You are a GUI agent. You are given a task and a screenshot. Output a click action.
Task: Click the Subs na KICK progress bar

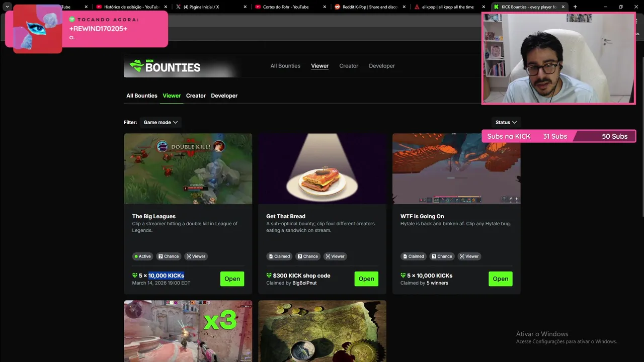click(x=558, y=136)
